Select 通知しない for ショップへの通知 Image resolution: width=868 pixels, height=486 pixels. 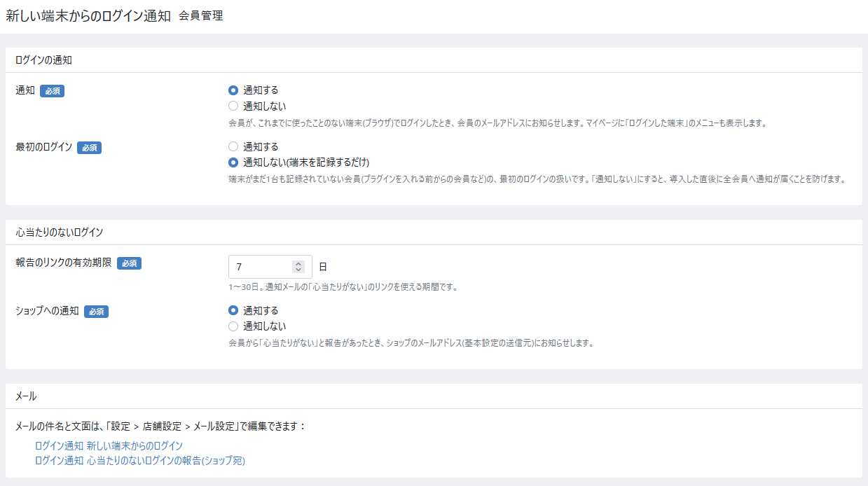233,326
